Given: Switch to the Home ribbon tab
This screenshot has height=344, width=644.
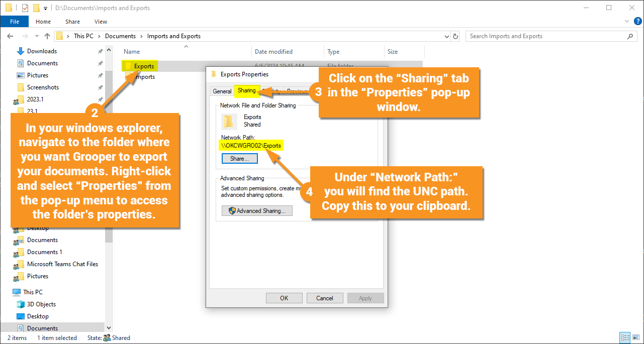Looking at the screenshot, I should coord(43,22).
